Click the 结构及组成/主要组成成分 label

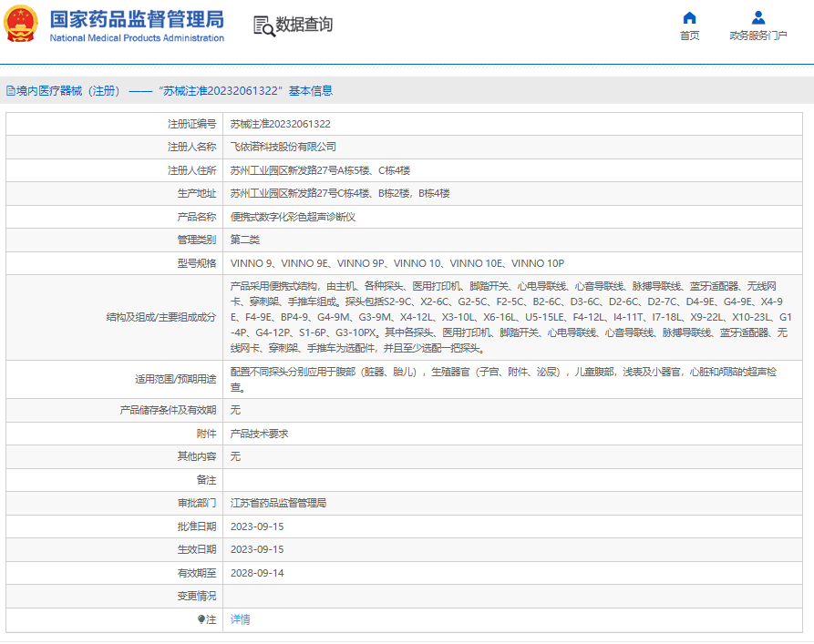(161, 317)
